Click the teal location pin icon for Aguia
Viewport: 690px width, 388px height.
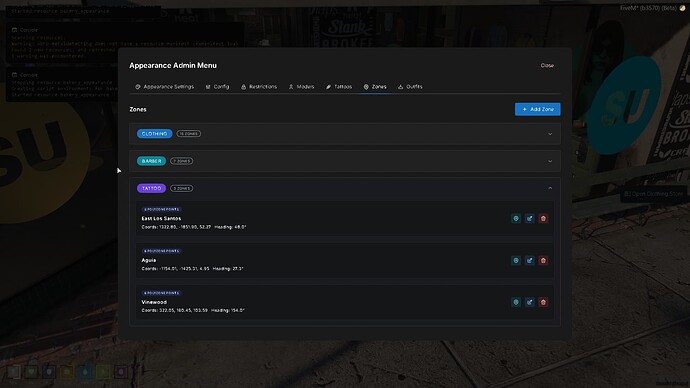coord(516,260)
